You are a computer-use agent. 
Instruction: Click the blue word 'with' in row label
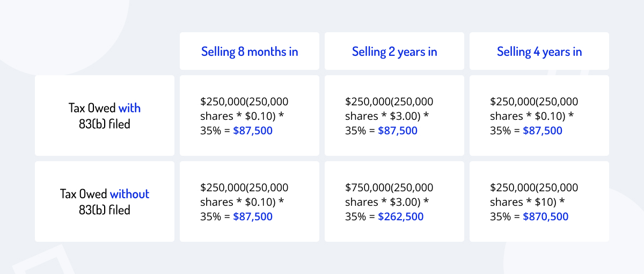click(x=129, y=108)
